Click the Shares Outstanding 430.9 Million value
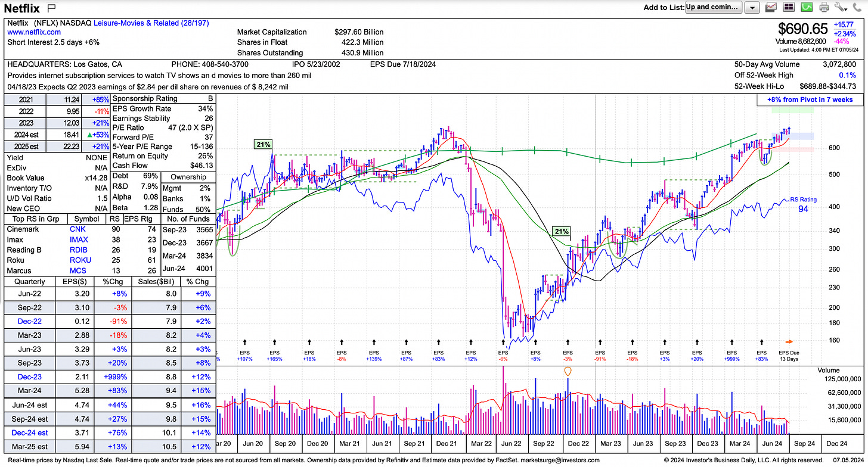Viewport: 868px width, 467px height. 359,53
